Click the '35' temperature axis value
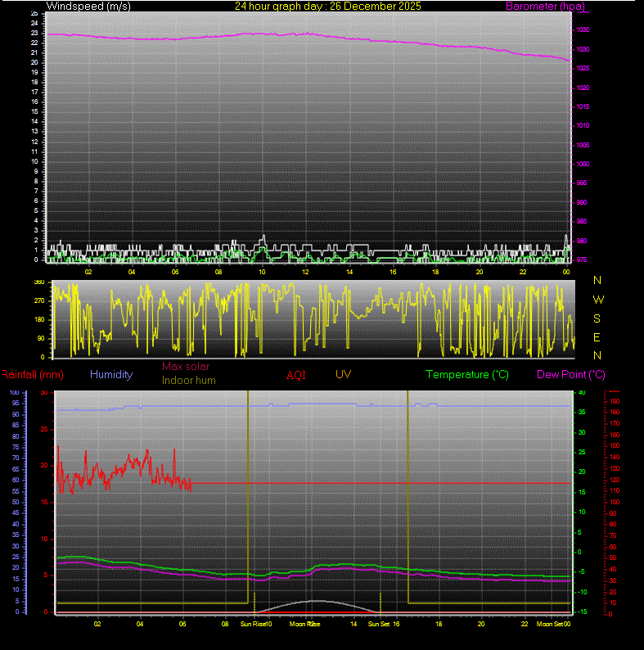The image size is (644, 650). 582,412
